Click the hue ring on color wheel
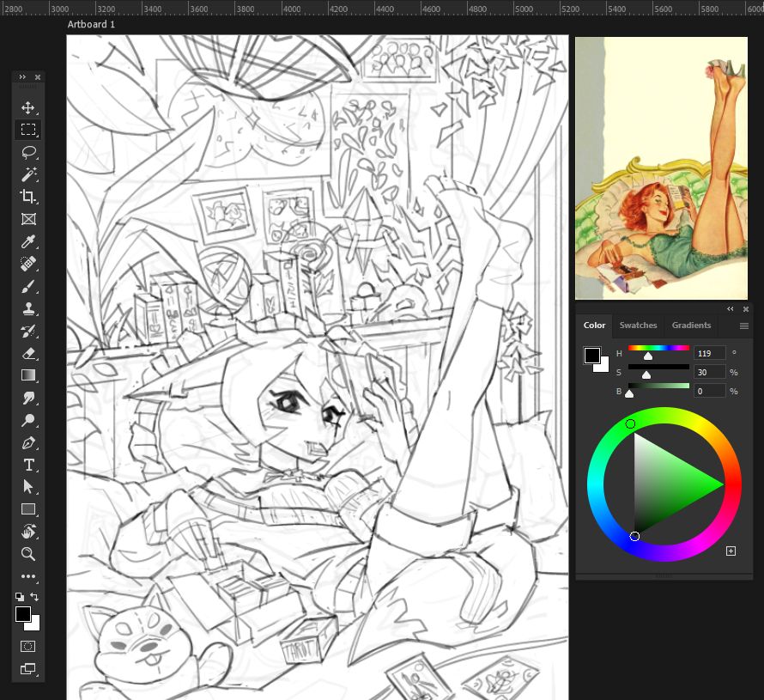 [x=664, y=416]
